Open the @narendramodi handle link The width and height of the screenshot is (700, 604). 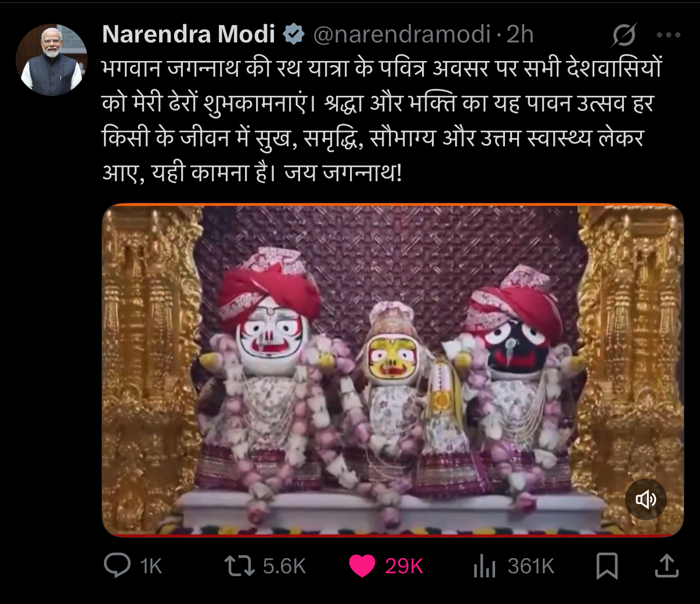[402, 35]
